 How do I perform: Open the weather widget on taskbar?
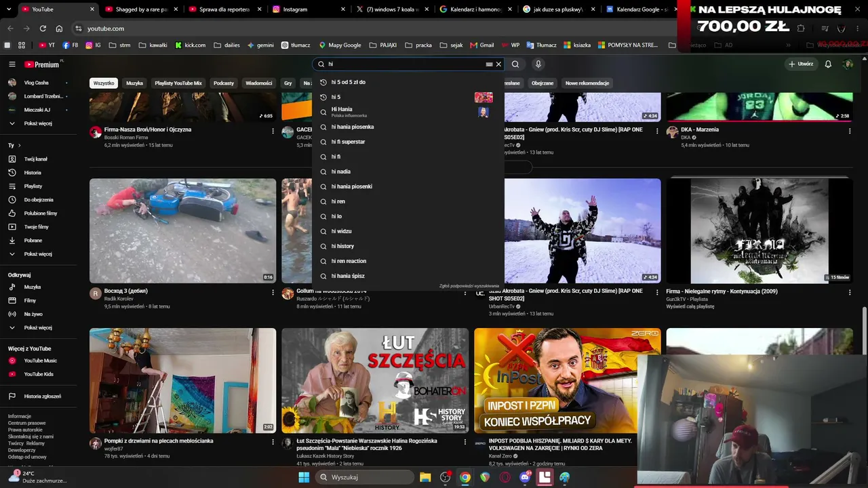point(37,477)
